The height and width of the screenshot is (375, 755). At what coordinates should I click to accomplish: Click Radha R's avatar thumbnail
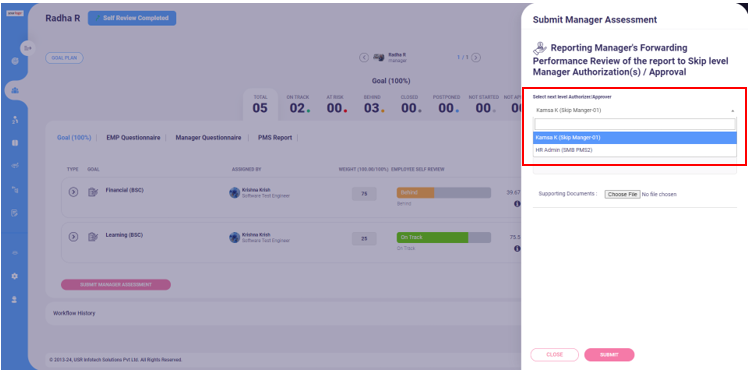tap(379, 58)
